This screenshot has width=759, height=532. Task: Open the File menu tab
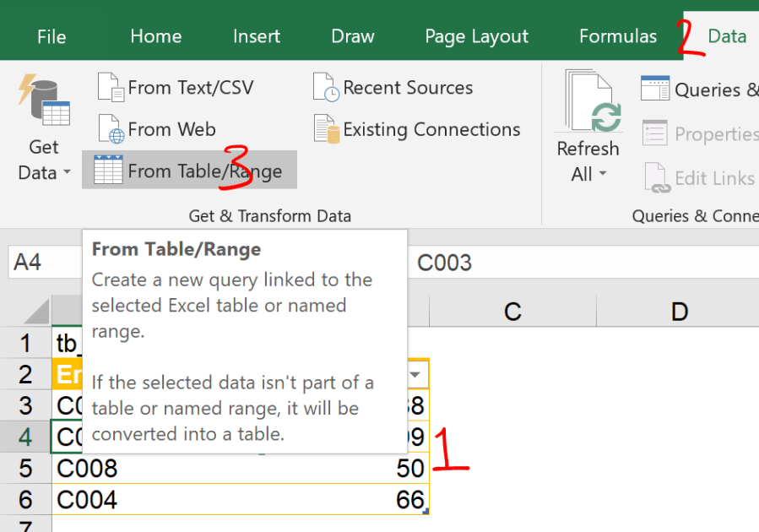click(52, 36)
